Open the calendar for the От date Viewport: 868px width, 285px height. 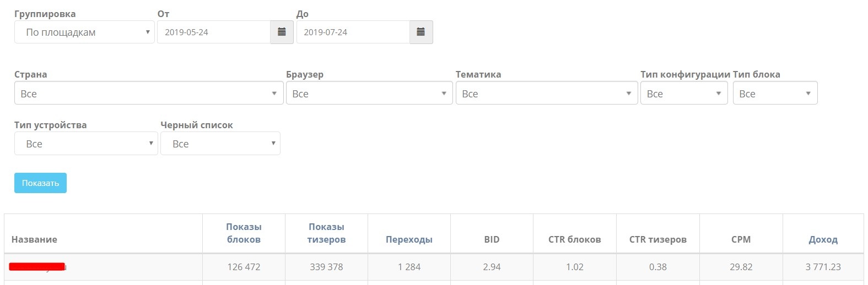tap(282, 32)
